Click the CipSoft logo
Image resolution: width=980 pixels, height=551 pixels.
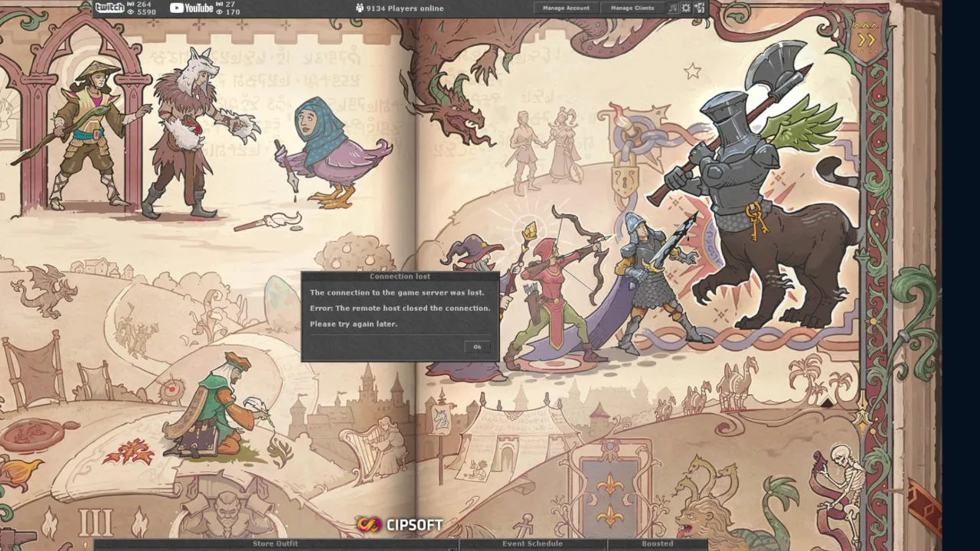(400, 525)
